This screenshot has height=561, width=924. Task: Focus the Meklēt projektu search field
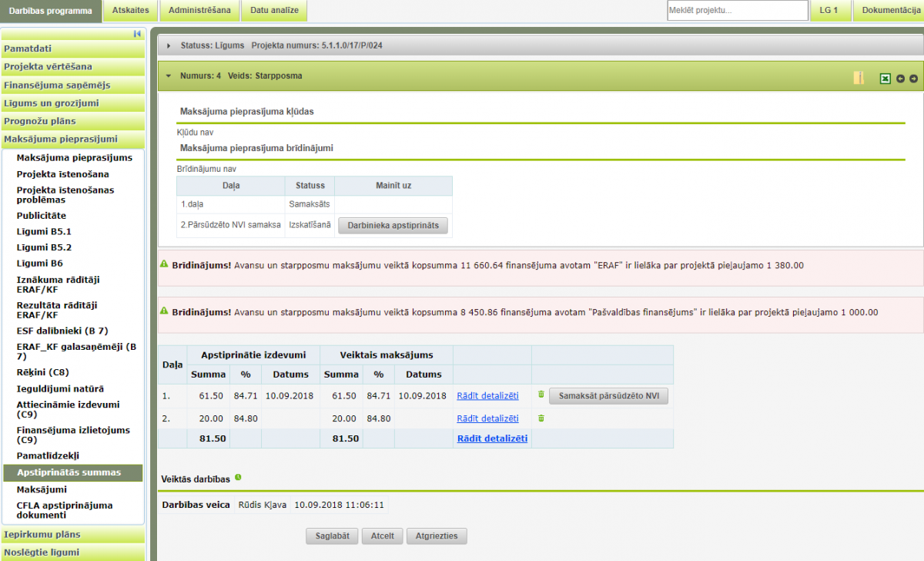tap(737, 11)
